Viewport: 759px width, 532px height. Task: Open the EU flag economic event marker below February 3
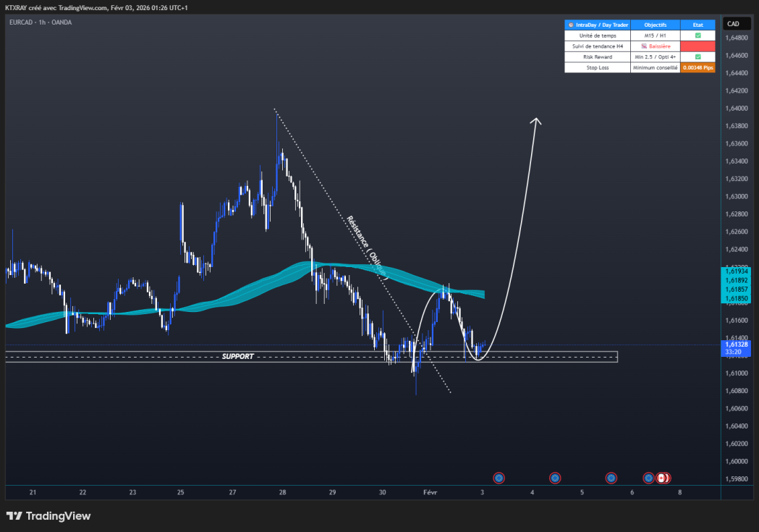[498, 478]
